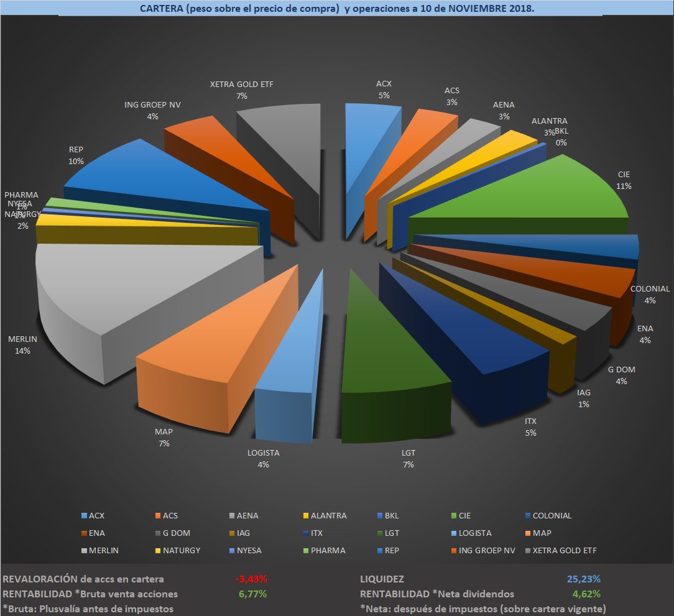The image size is (674, 616).
Task: Select the NATURGY legend color swatch
Action: (158, 550)
